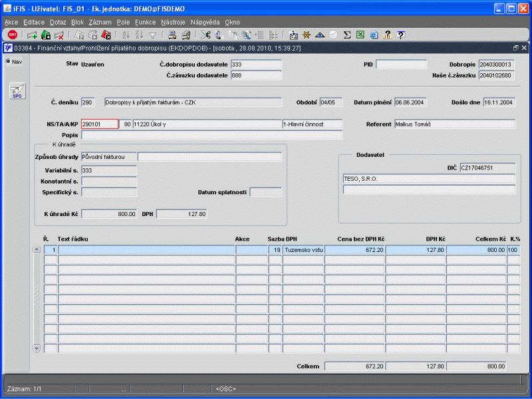Viewport: 532px width, 399px height.
Task: Click the execute query icon
Action: pos(92,35)
